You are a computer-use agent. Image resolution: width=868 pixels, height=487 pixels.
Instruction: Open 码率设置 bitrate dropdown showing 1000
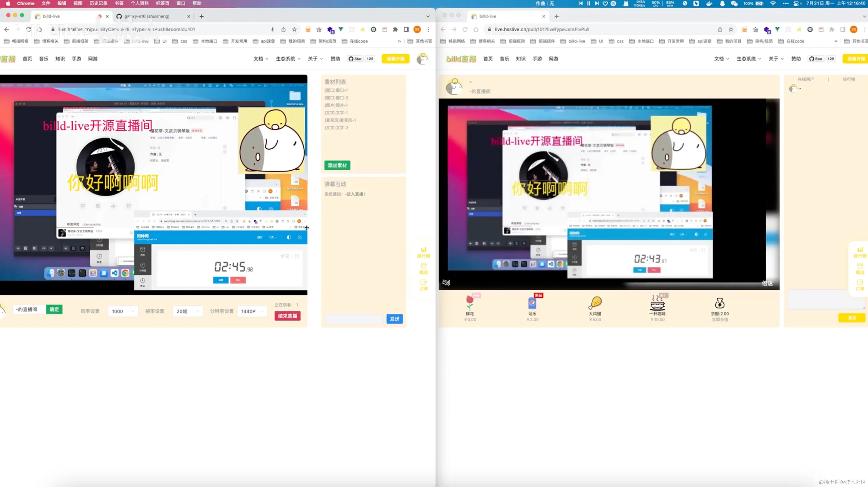tap(123, 311)
